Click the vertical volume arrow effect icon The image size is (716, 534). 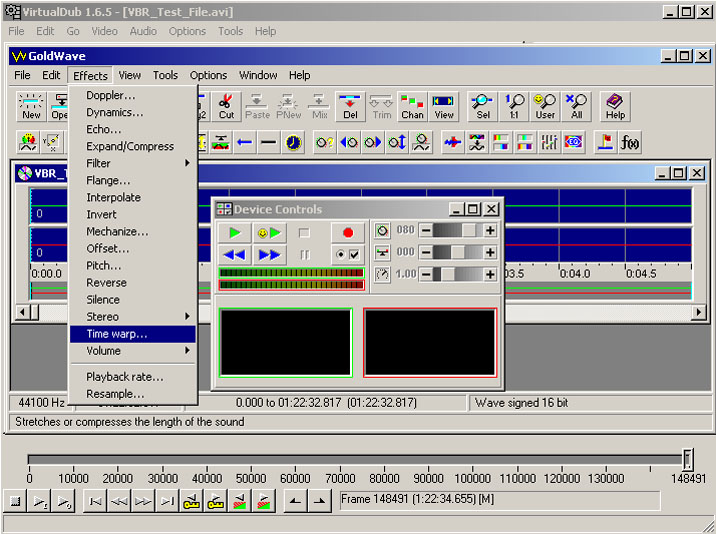point(397,143)
